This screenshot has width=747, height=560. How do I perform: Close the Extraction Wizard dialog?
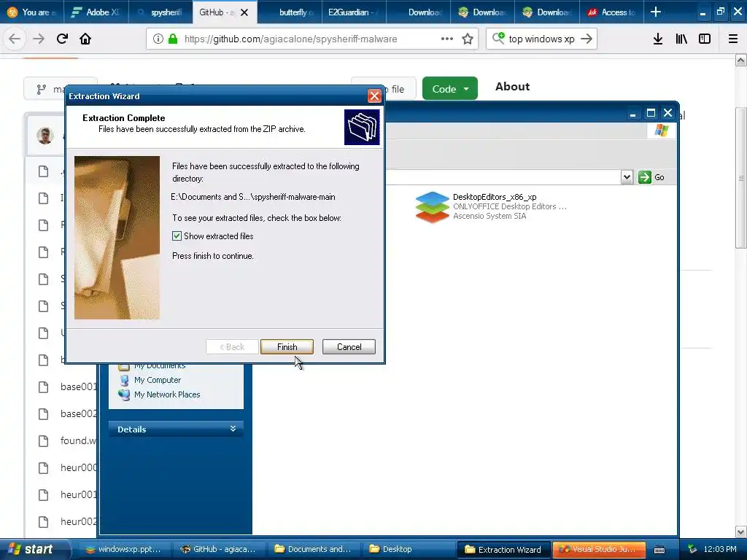[374, 96]
